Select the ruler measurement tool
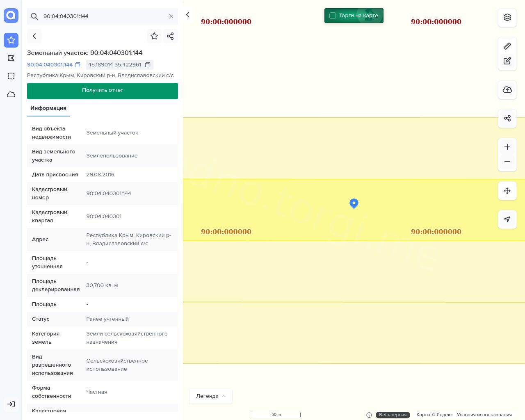The width and height of the screenshot is (525, 420). tap(507, 46)
